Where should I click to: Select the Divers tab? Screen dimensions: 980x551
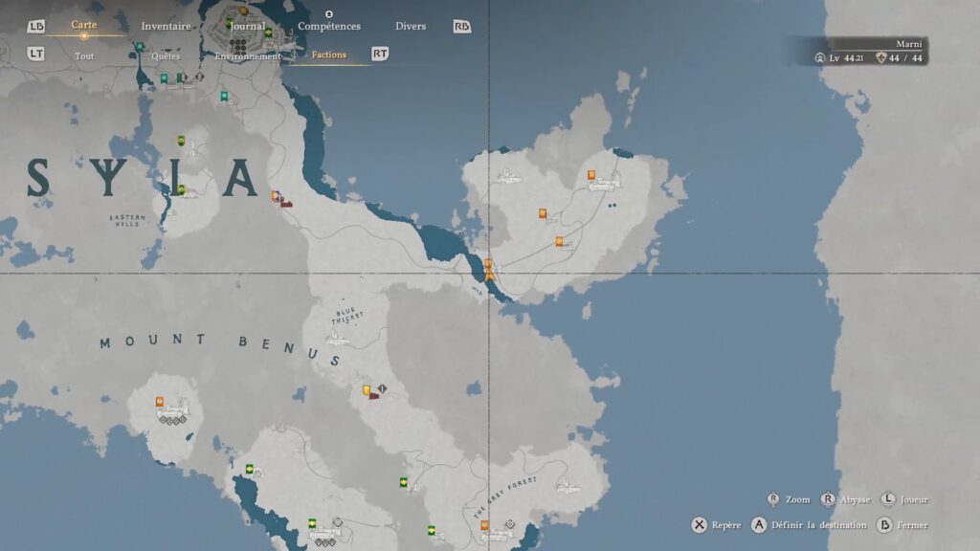coord(411,26)
